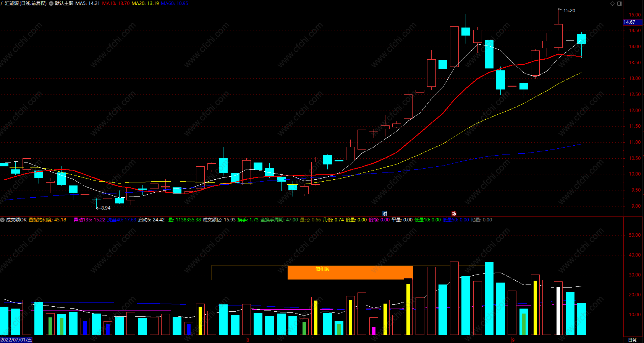
Task: Click the 量: 1138355.38 value
Action: [x=184, y=220]
